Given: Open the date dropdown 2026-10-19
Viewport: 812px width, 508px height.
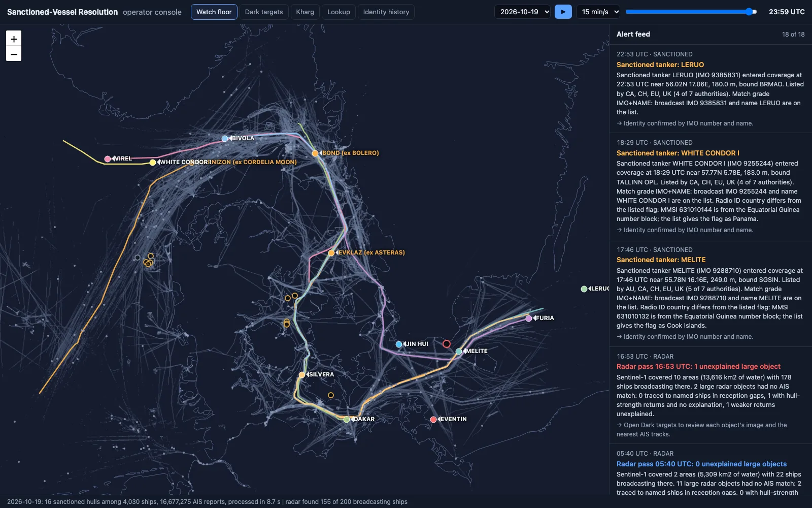Looking at the screenshot, I should pyautogui.click(x=523, y=12).
